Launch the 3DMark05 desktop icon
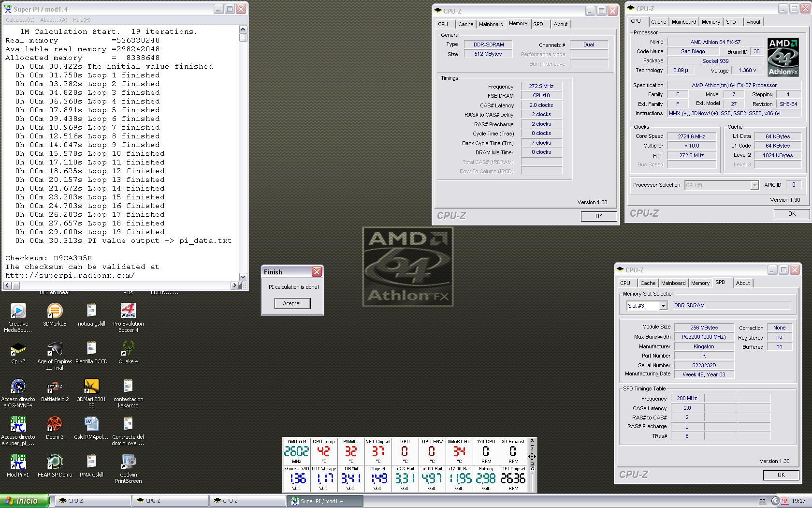 (55, 314)
